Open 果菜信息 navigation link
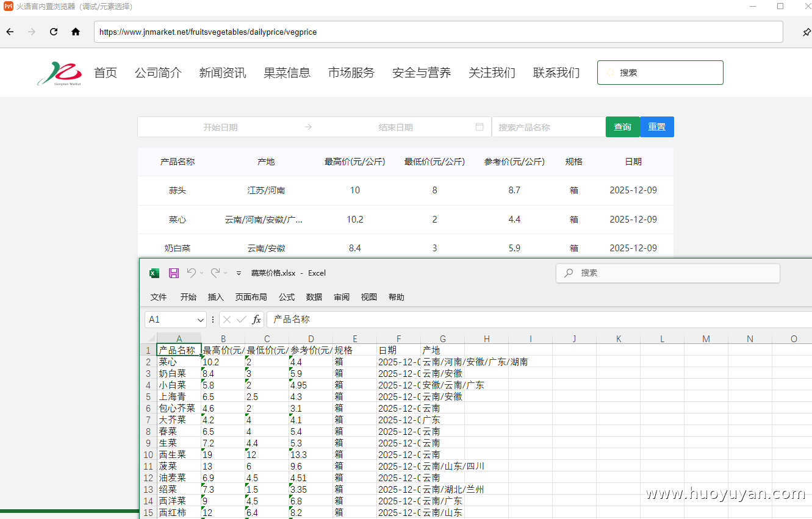Image resolution: width=812 pixels, height=519 pixels. point(287,73)
